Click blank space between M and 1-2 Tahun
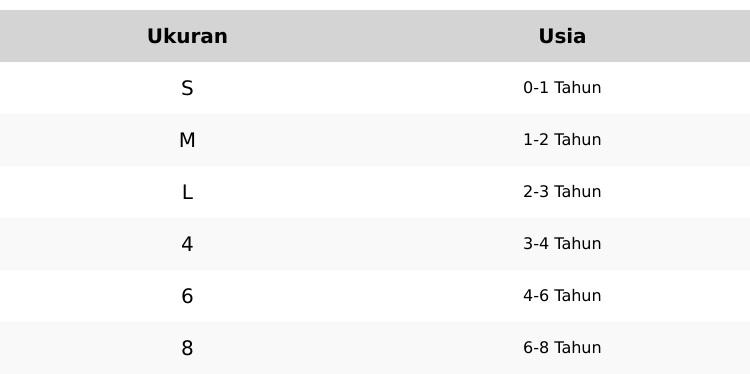This screenshot has height=374, width=750. (x=359, y=140)
